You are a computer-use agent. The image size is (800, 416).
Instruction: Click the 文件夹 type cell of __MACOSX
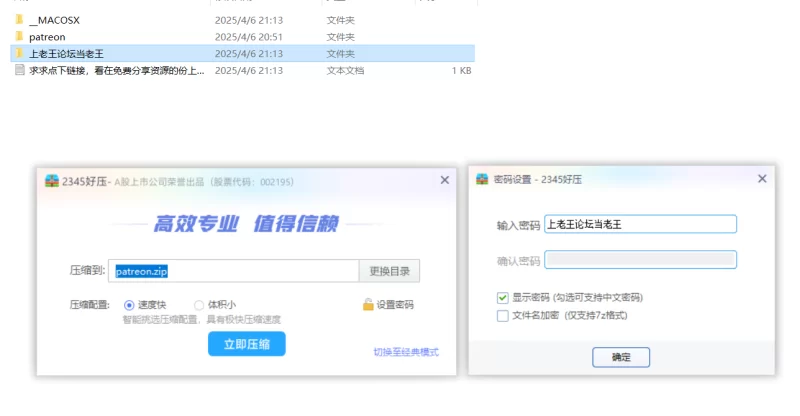(x=340, y=20)
